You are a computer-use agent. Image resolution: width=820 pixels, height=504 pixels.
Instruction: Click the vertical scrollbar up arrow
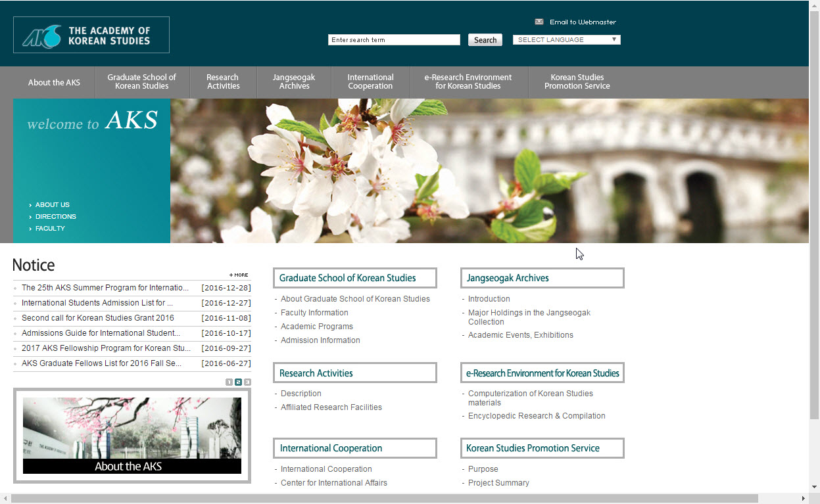[x=814, y=5]
